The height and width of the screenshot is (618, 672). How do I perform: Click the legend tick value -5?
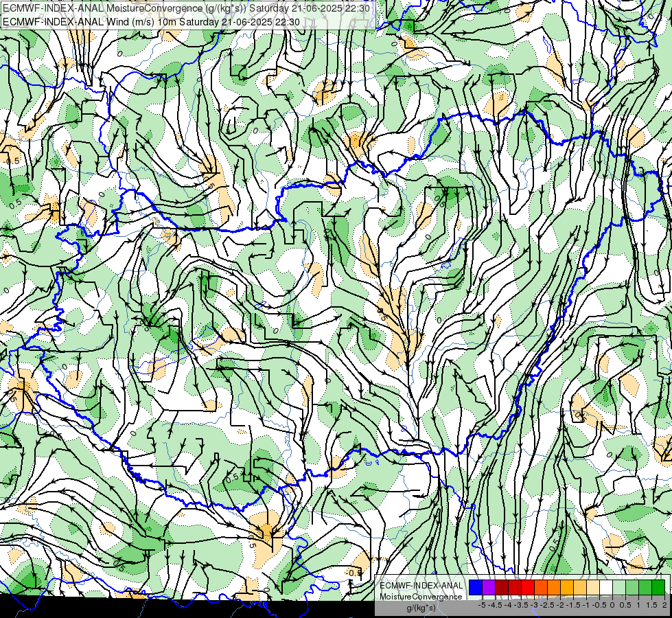coord(482,605)
